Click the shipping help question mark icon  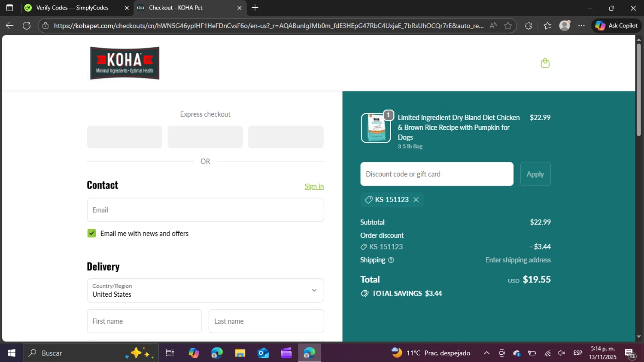pyautogui.click(x=391, y=260)
